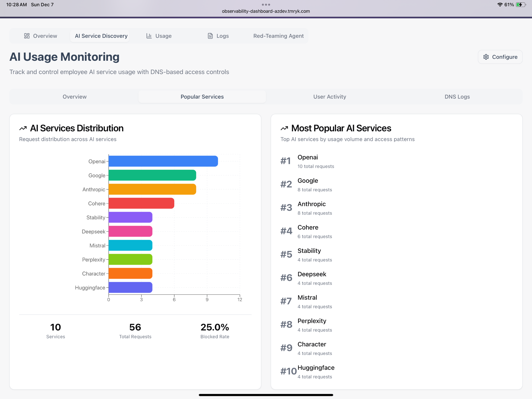Click the Openai axis label in chart

(x=97, y=161)
